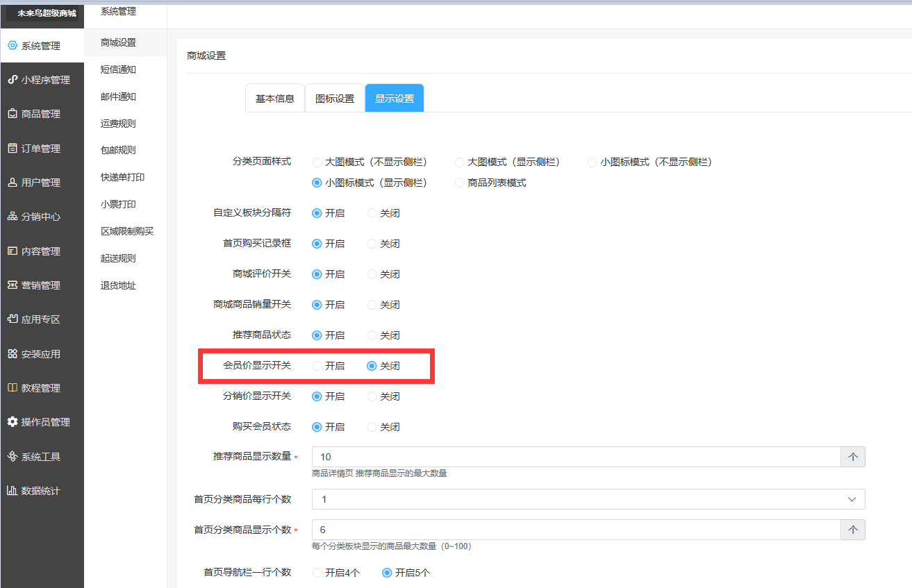This screenshot has height=588, width=912.
Task: Click the 数据统计 chart icon
Action: pyautogui.click(x=12, y=491)
